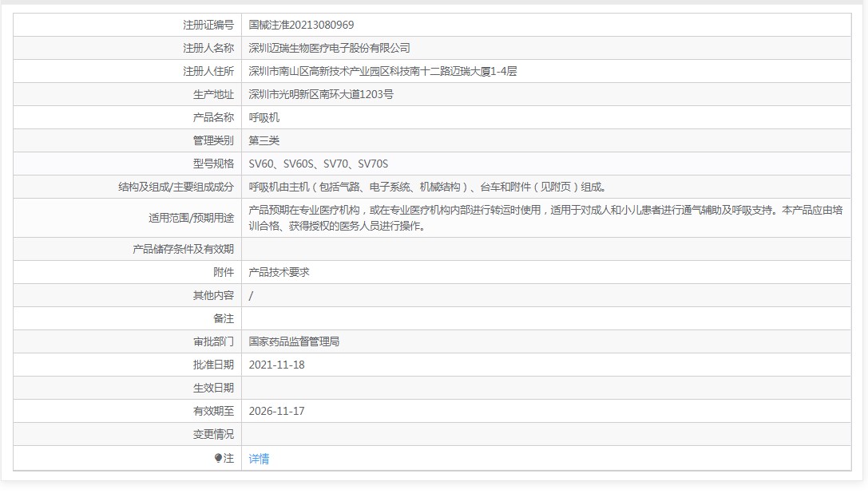Select the structure description starting 呼吸机由主机

pyautogui.click(x=428, y=187)
